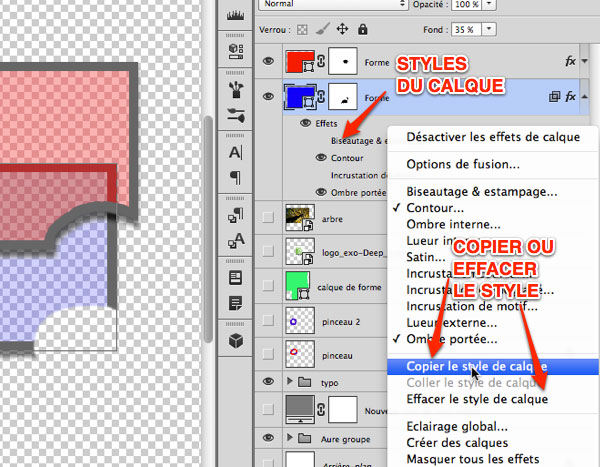Open the Fond value dropdown arrow
The height and width of the screenshot is (467, 600).
pos(489,29)
